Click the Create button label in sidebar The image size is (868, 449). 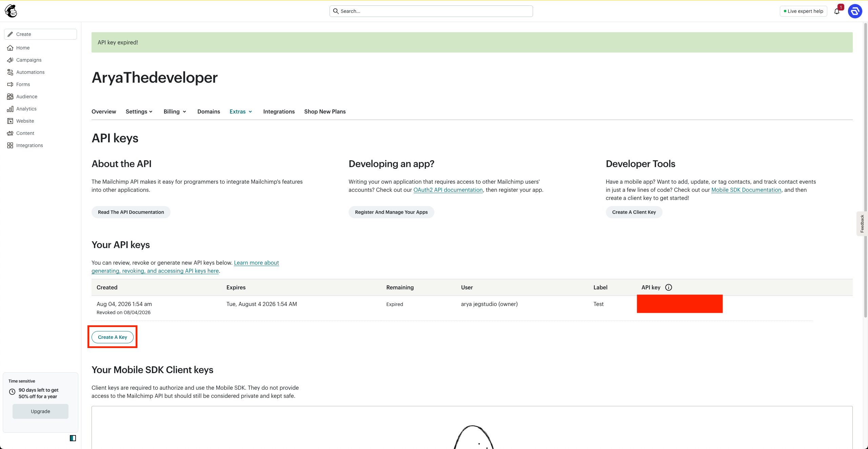coord(23,34)
